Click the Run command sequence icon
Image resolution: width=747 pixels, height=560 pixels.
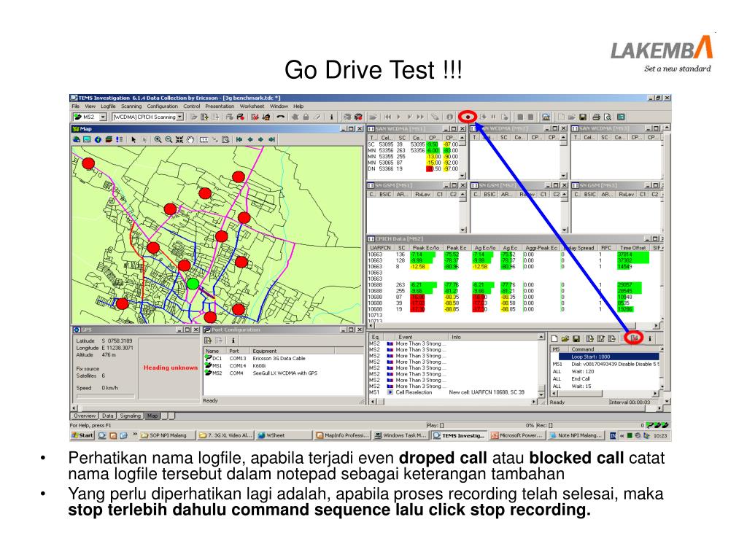pos(634,338)
